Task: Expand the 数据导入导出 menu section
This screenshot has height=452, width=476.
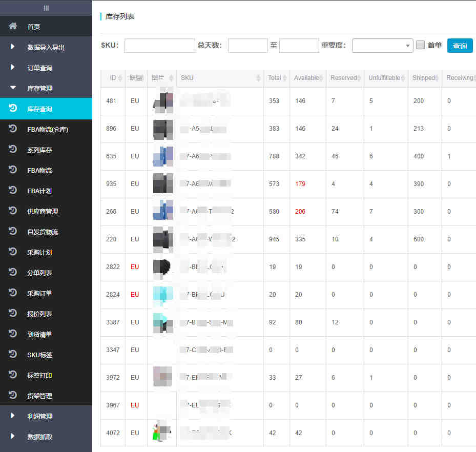Action: pos(46,47)
